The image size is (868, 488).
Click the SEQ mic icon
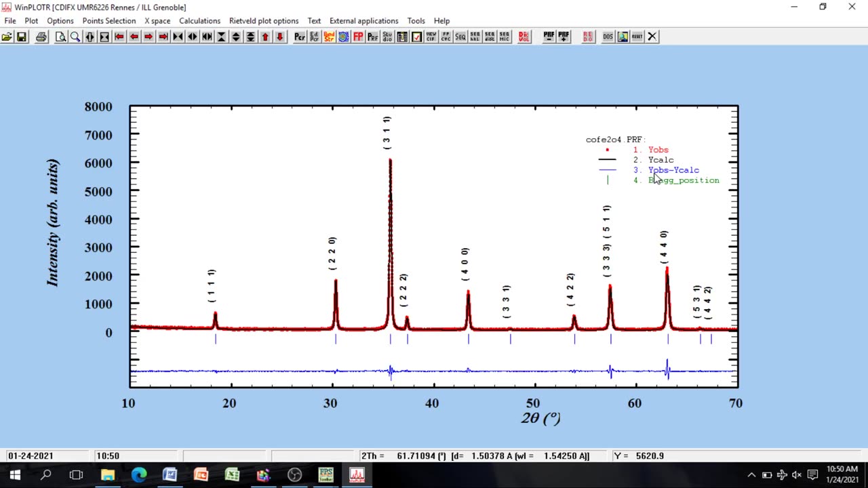[505, 37]
